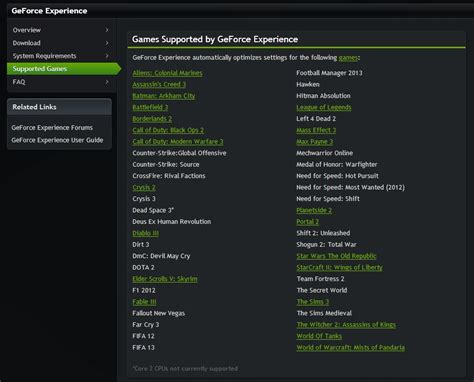Viewport: 474px width, 382px height.
Task: Select the Dead Space 3 entry
Action: 153,210
